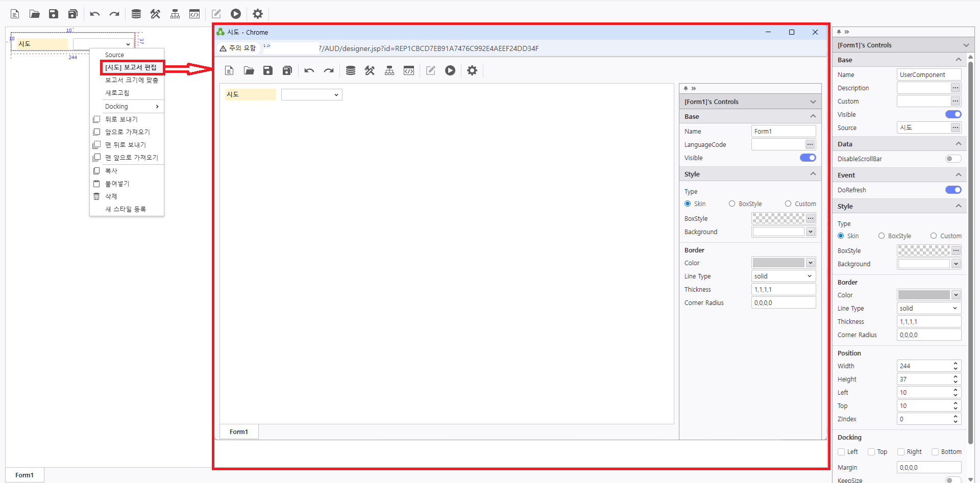Toggle Visible switch in right properties panel
The image size is (980, 483).
click(953, 114)
